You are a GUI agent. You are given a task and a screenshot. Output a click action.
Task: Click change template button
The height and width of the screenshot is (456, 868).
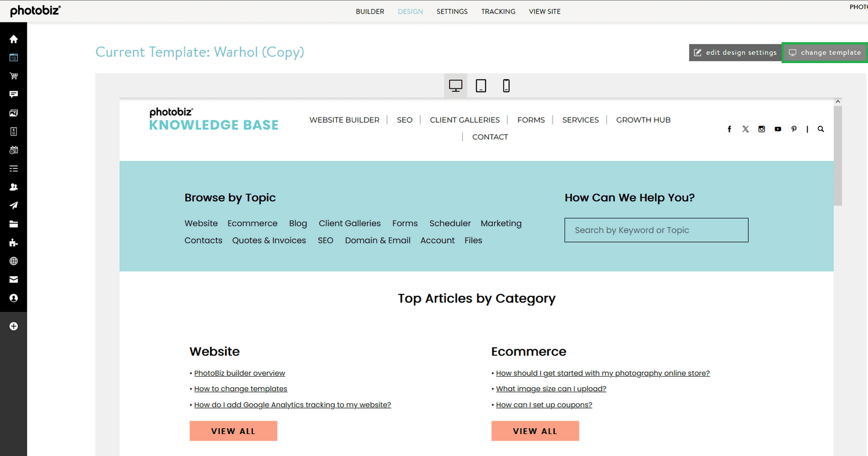click(x=825, y=53)
